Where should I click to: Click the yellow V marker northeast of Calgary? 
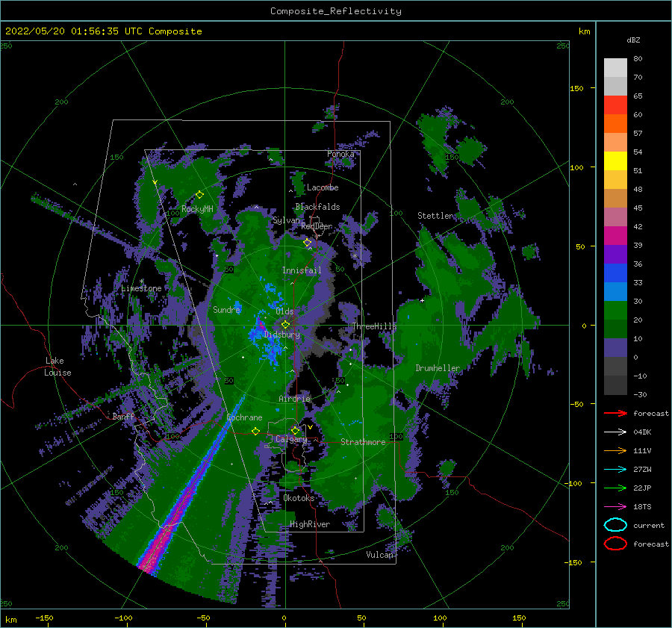click(x=310, y=427)
